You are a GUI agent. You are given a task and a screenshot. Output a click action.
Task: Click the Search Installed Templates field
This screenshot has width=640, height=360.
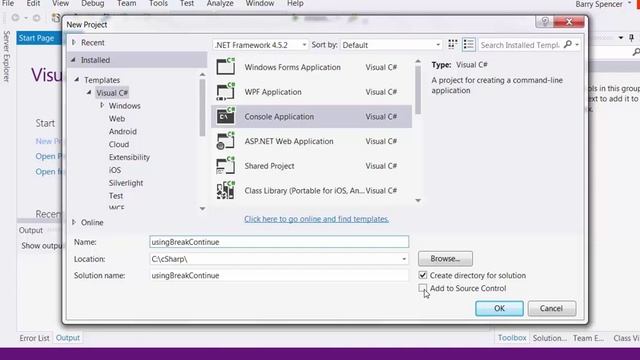(x=520, y=45)
